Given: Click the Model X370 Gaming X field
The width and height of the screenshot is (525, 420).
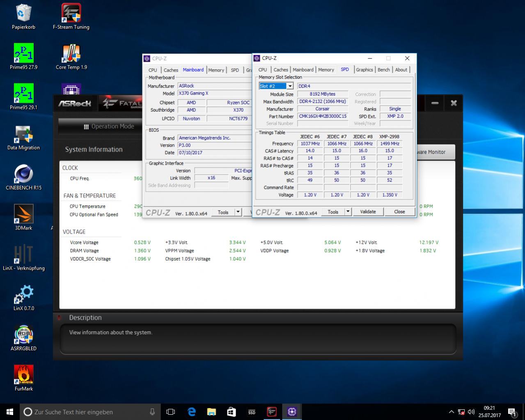Looking at the screenshot, I should (x=214, y=93).
